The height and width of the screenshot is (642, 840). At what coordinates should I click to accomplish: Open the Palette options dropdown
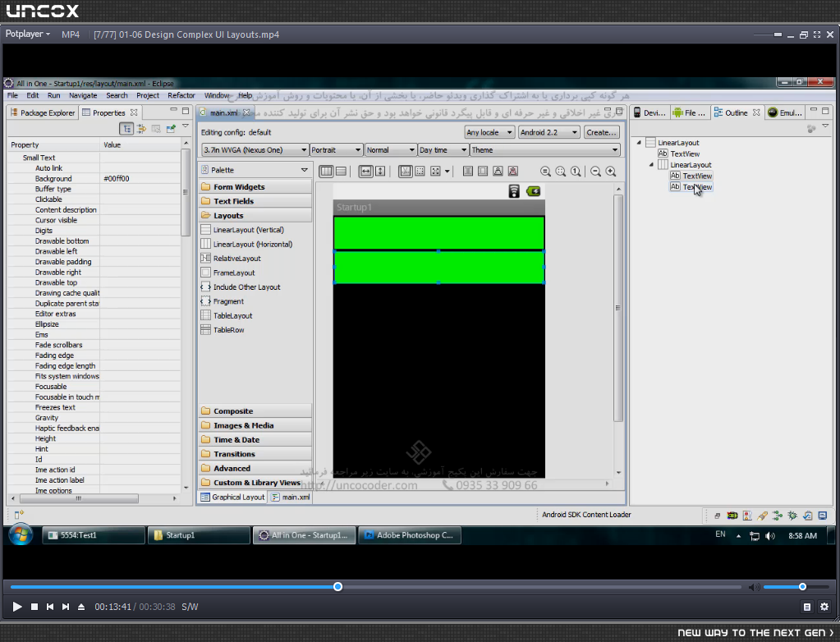click(305, 170)
